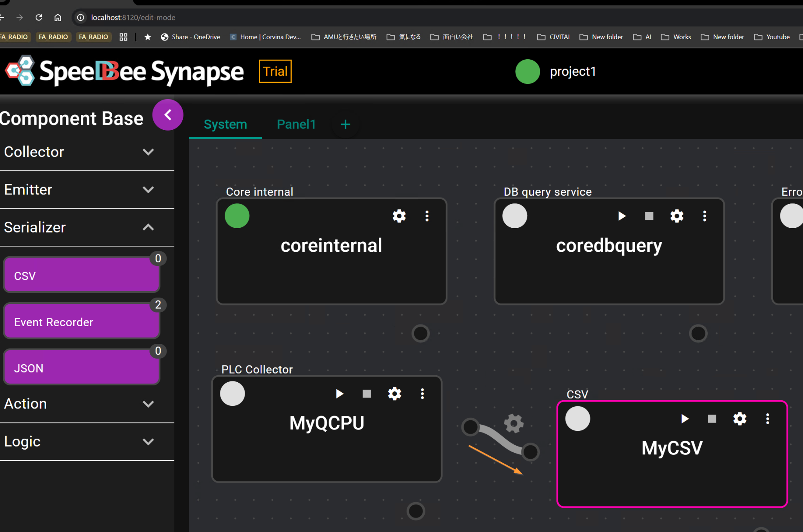The height and width of the screenshot is (532, 803).
Task: Add a new panel with plus button
Action: [x=345, y=125]
